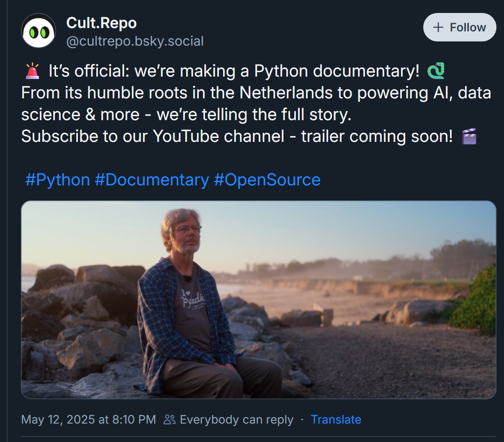Screen dimensions: 504x442
Task: Click the May 12, 2025 timestamp
Action: [x=88, y=419]
